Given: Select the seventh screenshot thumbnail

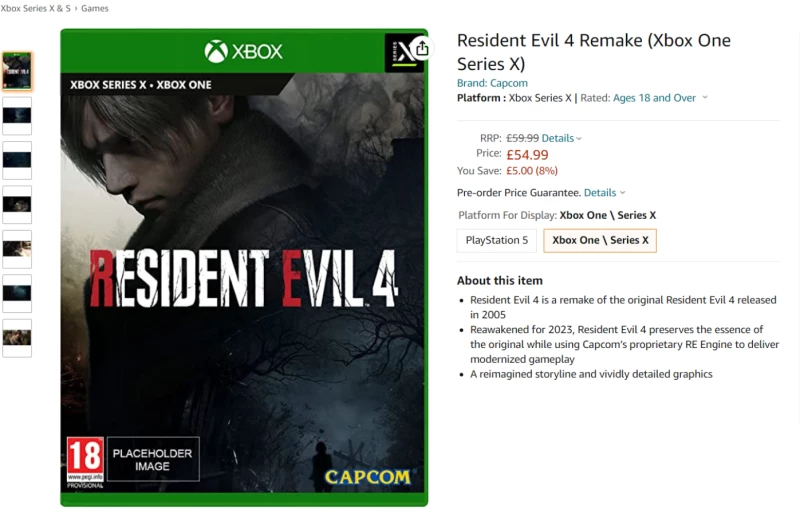Looking at the screenshot, I should click(x=17, y=338).
